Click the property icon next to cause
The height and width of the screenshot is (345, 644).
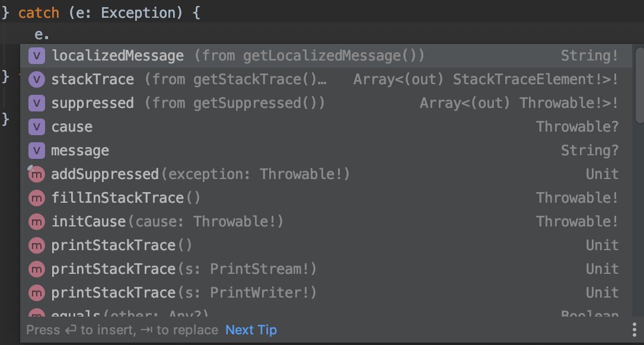click(37, 126)
